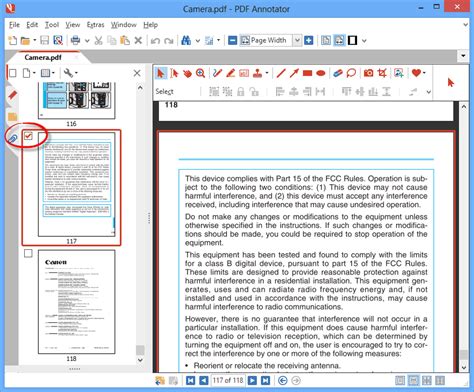Open the Tool menu
474x392 pixels.
tap(52, 25)
